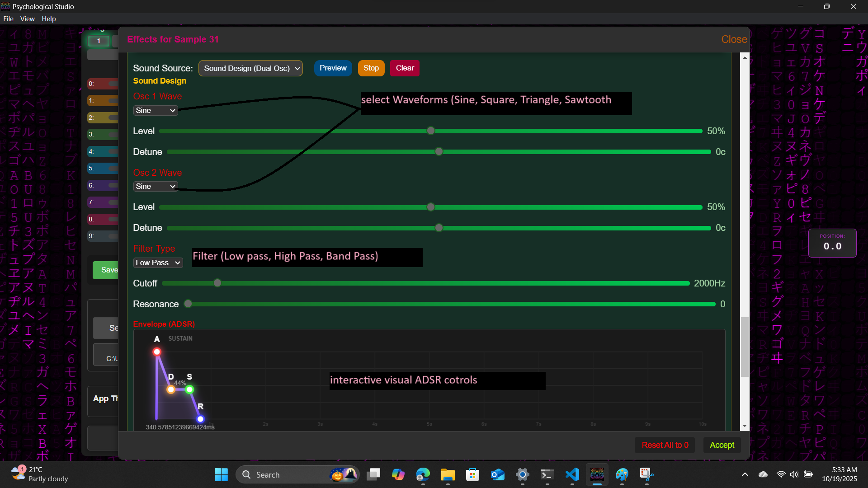Viewport: 868px width, 488px height.
Task: Click the scroll down arrow of effects panel
Action: 745,426
